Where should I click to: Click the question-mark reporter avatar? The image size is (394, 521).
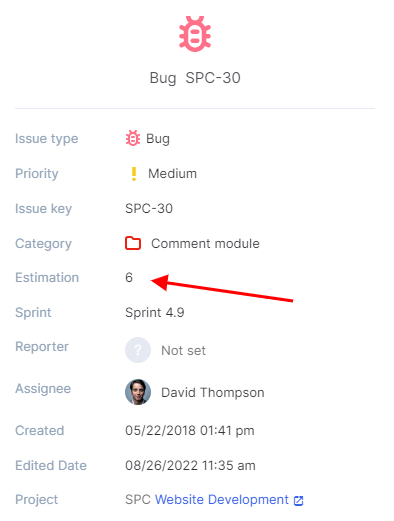pyautogui.click(x=138, y=350)
